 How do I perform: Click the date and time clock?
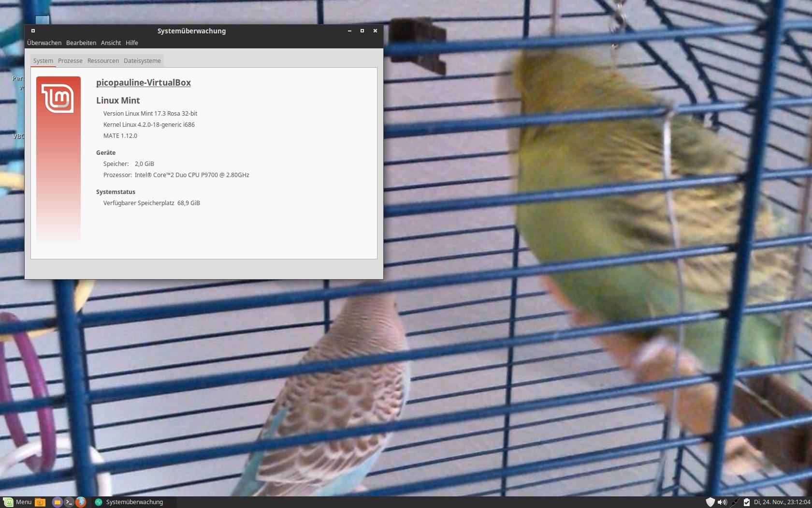click(782, 502)
